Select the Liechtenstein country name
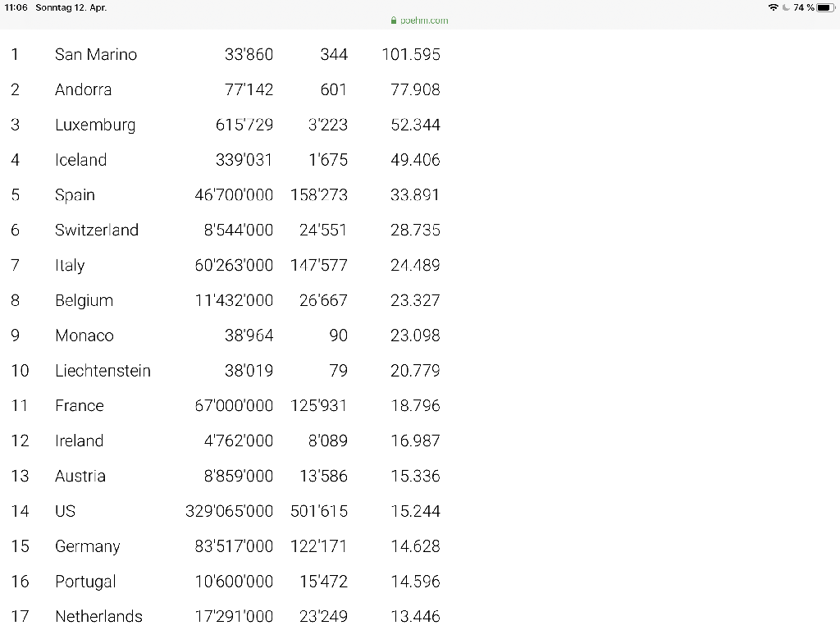The height and width of the screenshot is (630, 840). coord(103,370)
